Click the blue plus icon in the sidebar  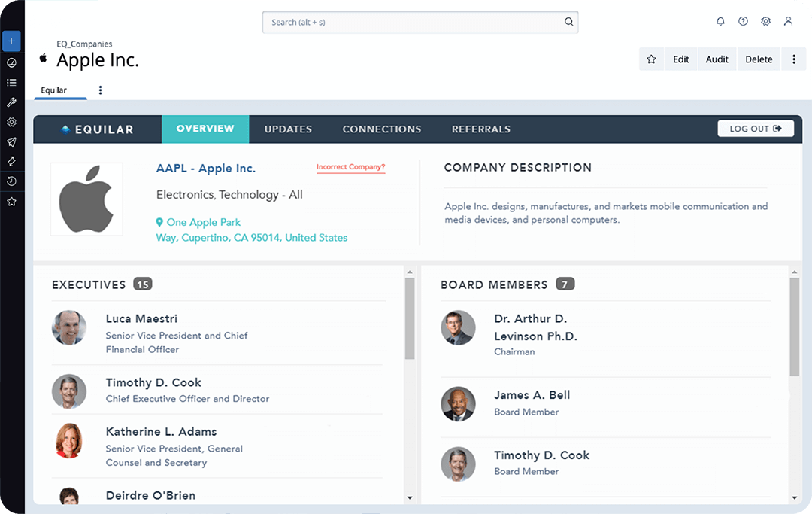coord(11,41)
